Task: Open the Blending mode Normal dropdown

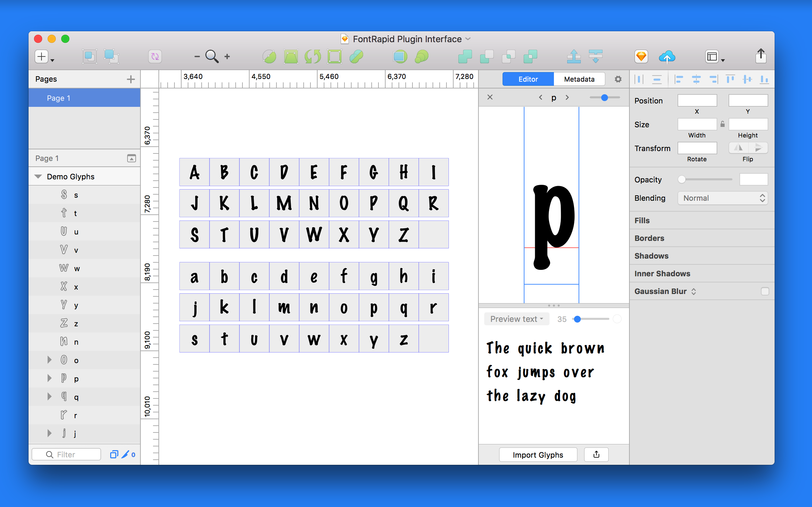Action: click(723, 198)
